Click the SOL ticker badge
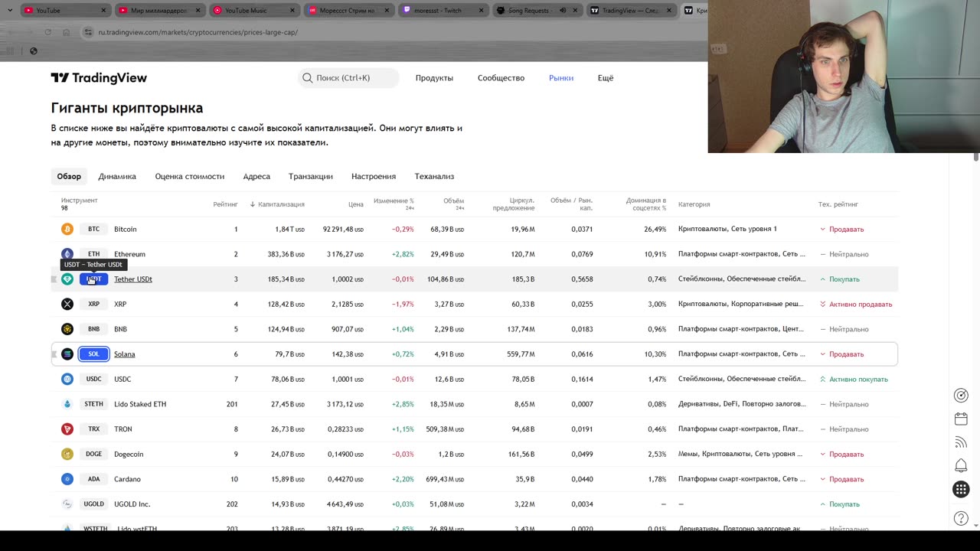 pyautogui.click(x=93, y=354)
